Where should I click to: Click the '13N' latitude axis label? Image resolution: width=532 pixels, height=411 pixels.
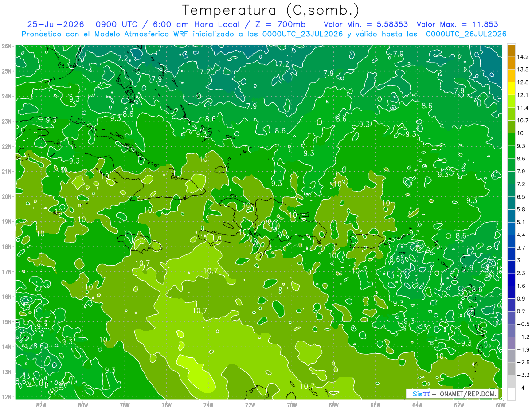coord(7,372)
